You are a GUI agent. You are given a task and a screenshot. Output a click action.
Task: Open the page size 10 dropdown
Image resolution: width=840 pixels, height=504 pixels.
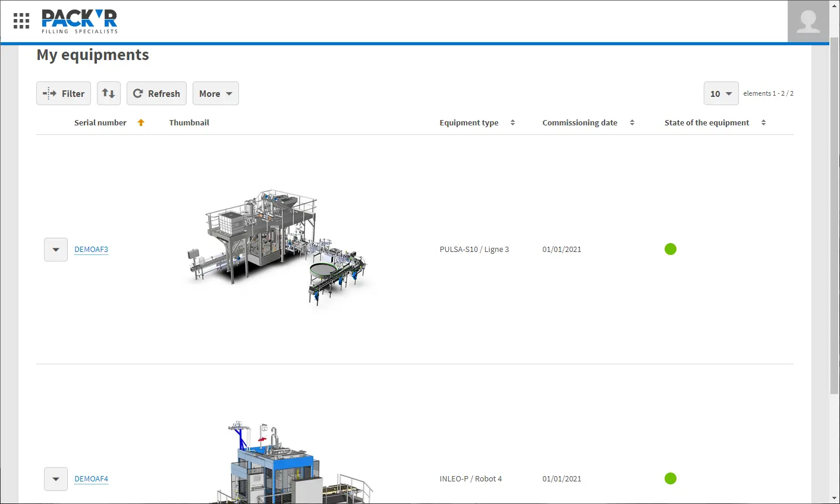click(x=721, y=93)
